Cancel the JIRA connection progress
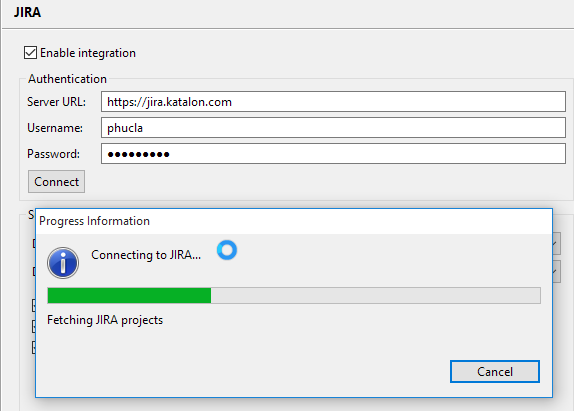 495,371
